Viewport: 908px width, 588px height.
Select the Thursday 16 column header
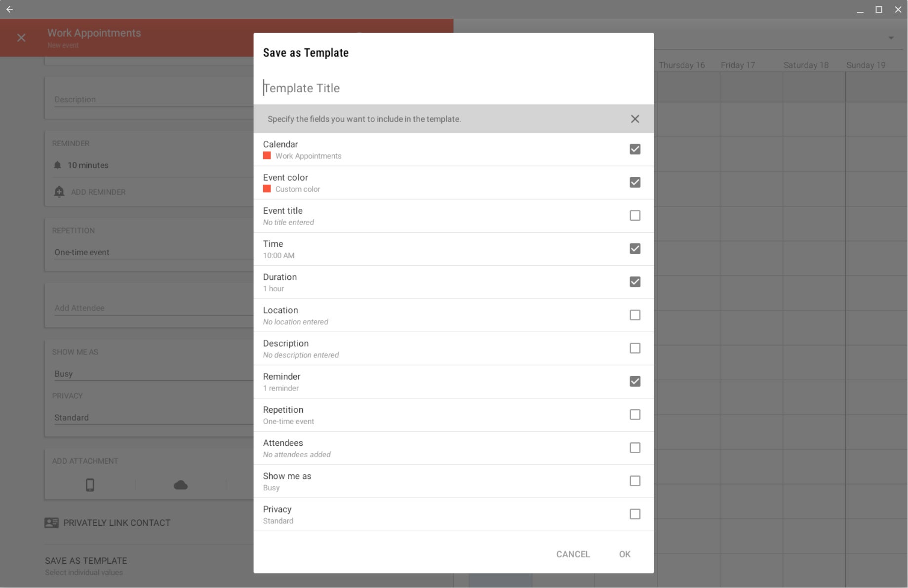click(681, 65)
